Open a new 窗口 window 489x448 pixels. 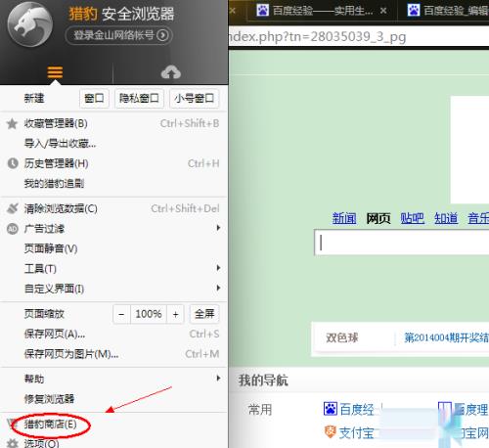[x=94, y=98]
